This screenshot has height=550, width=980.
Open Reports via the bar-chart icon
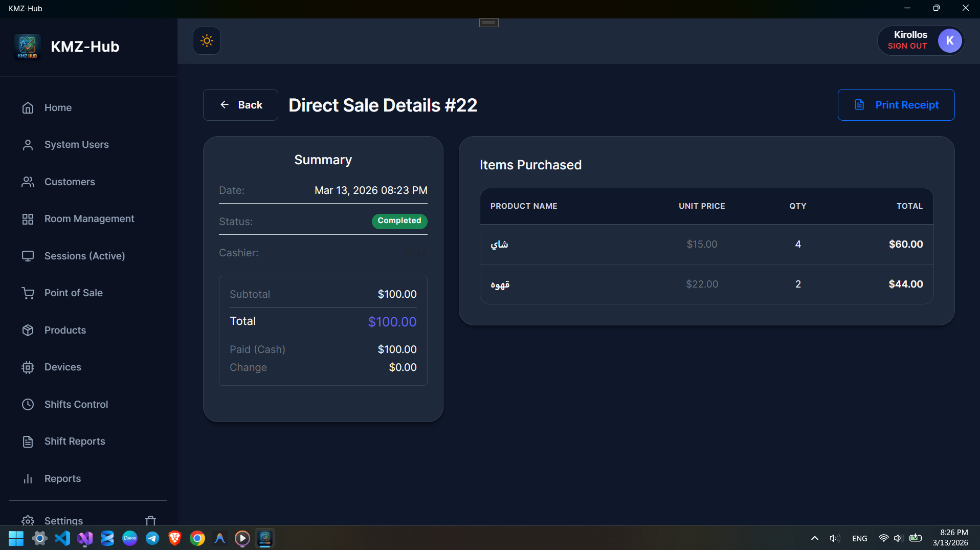(28, 478)
